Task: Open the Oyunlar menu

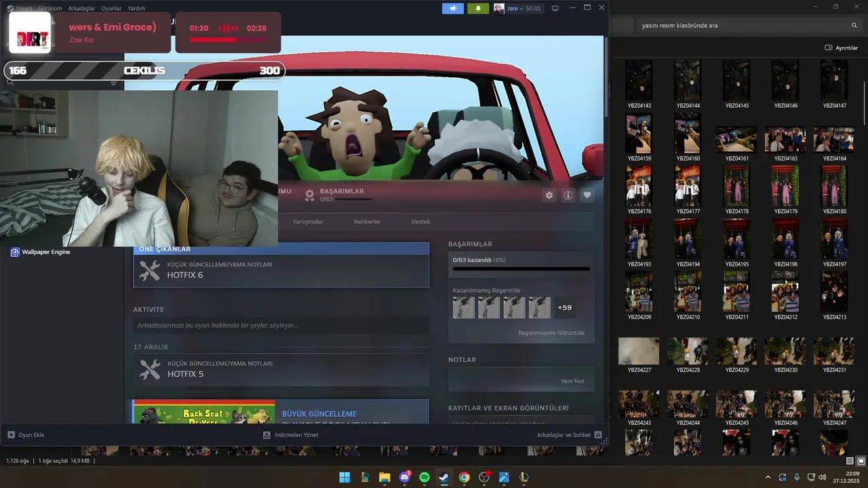Action: click(x=111, y=8)
